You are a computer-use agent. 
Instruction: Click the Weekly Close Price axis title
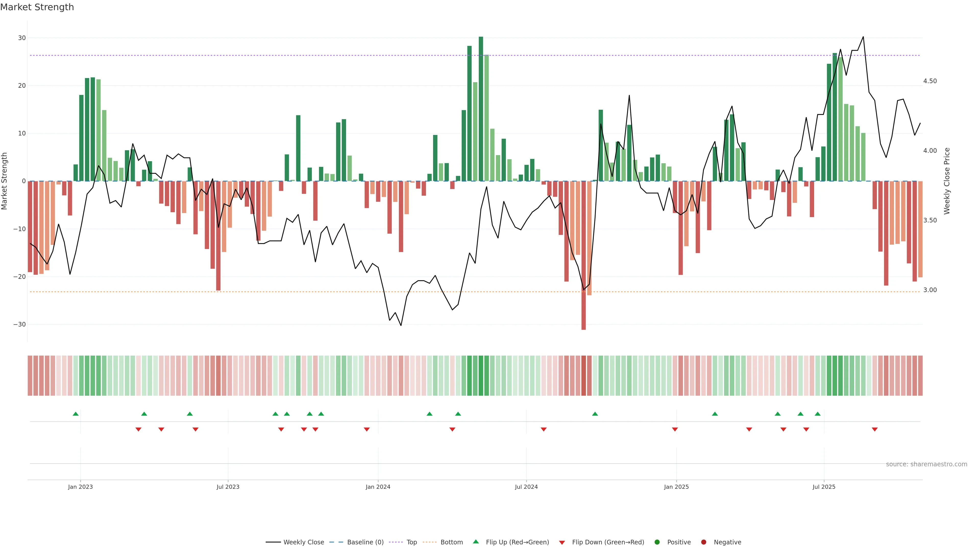tap(947, 181)
